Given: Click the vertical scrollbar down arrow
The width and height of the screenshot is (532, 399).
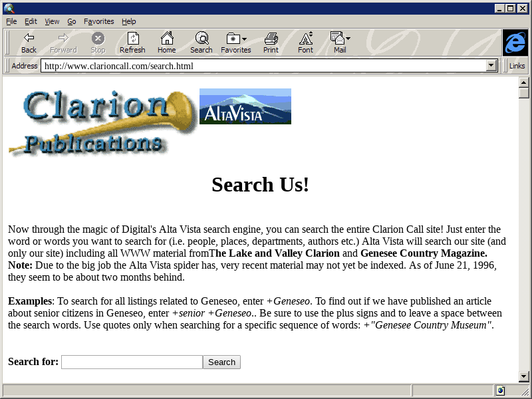Looking at the screenshot, I should (x=524, y=376).
